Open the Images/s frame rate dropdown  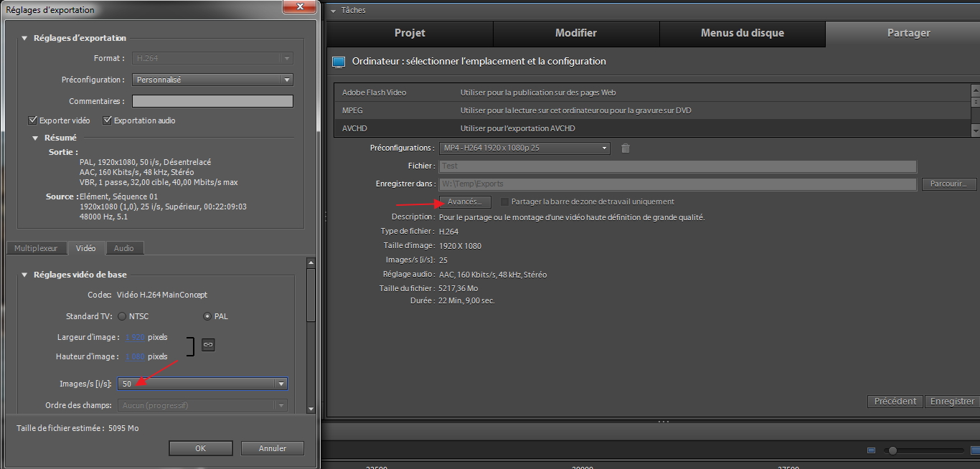[281, 384]
